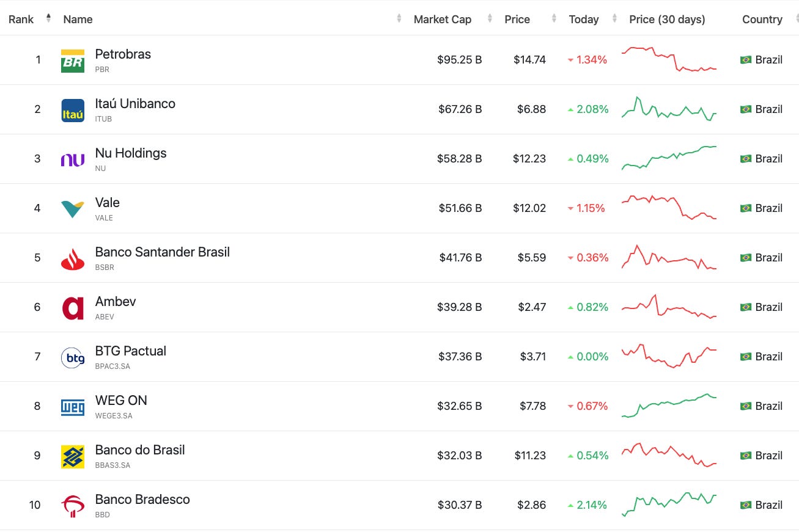This screenshot has width=799, height=532.
Task: Click the 30-day price chart for Petrobras
Action: (x=669, y=59)
